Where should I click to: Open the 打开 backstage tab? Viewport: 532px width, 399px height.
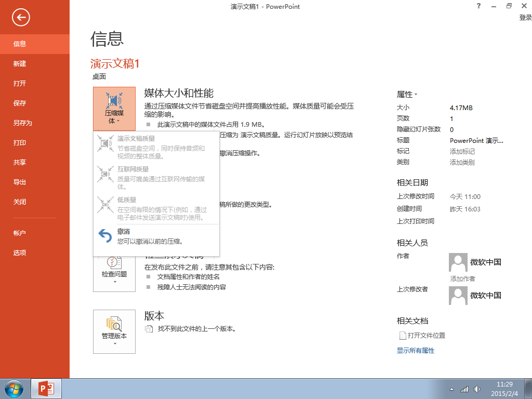point(35,83)
